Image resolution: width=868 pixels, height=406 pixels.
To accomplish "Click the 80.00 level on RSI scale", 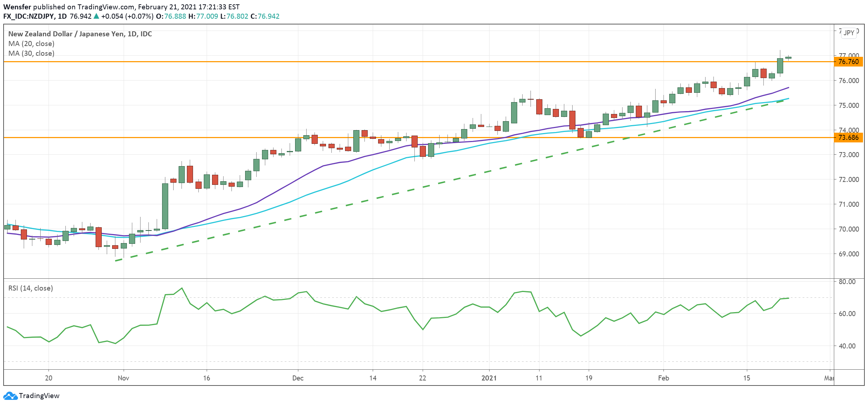I will click(x=847, y=282).
